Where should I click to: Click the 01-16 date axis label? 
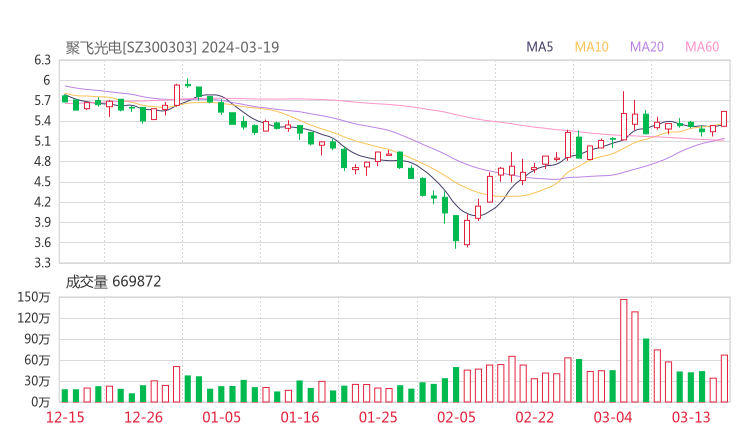click(300, 417)
